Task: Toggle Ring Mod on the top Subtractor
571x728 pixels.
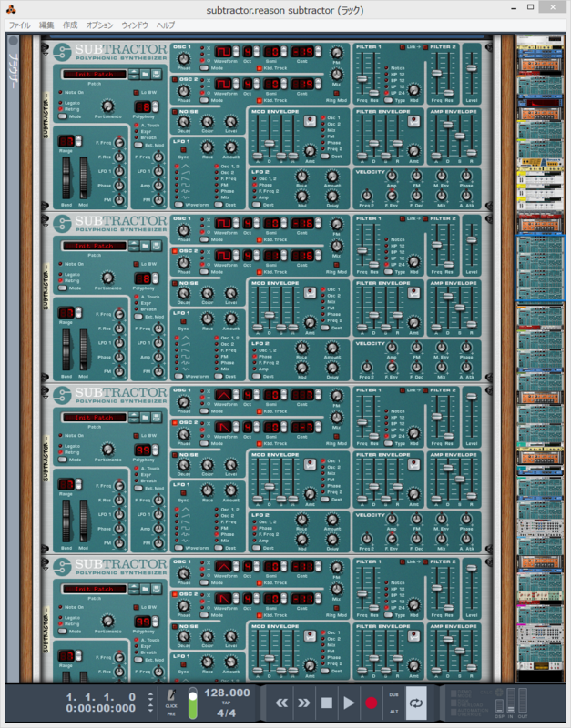Action: [x=336, y=94]
